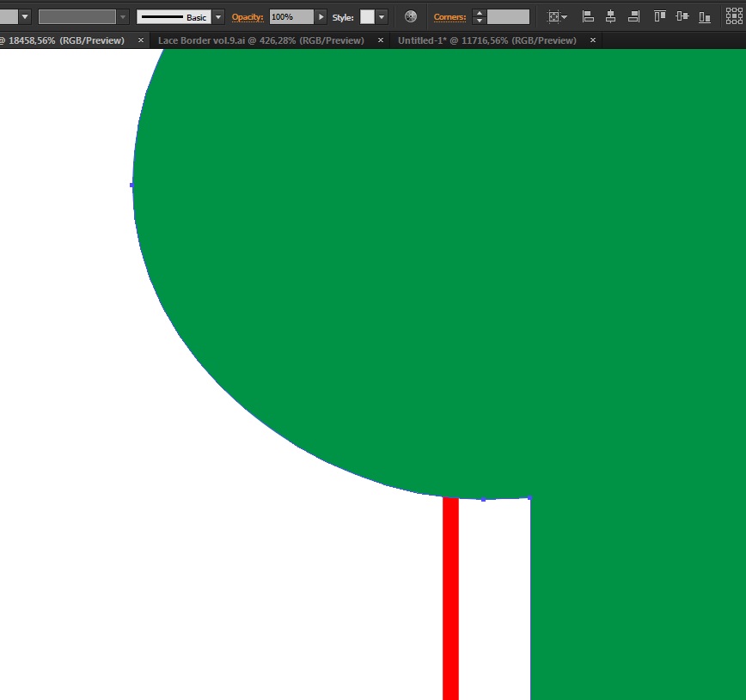The width and height of the screenshot is (746, 700).
Task: Select Vertical Align Top icon
Action: click(x=659, y=16)
